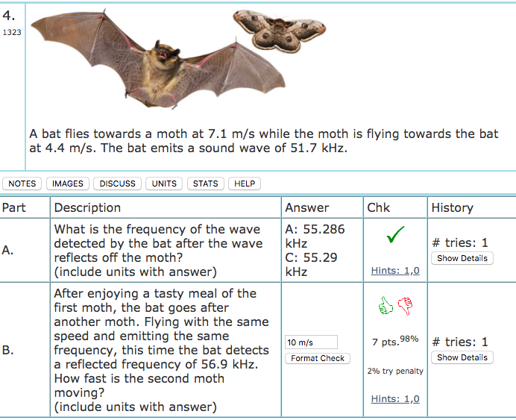Open the IMAGES section
Viewport: 516px width, 420px height.
coord(68,184)
